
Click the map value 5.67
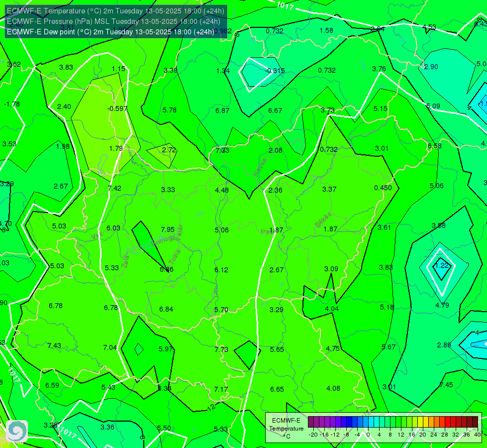389,347
